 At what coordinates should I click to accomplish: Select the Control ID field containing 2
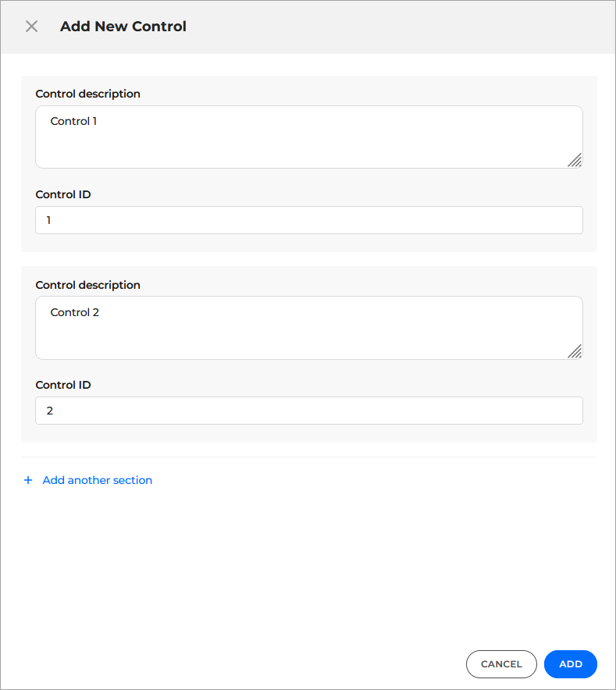tap(308, 411)
